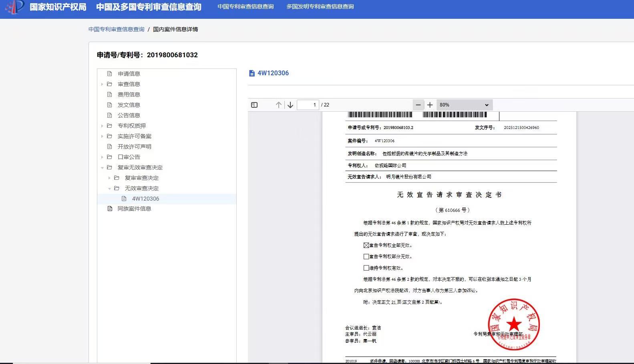Check the 宣告专利权部分无效 checkbox

[366, 256]
